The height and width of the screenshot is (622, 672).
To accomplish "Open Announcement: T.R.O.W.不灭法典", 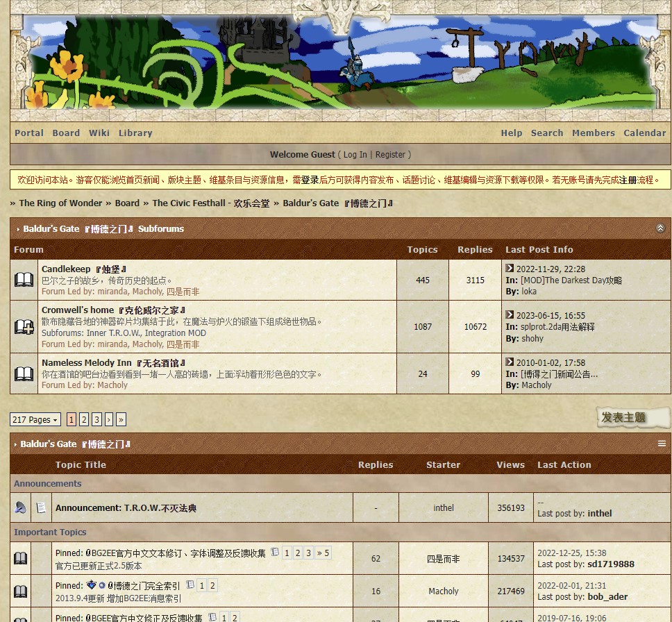I will (x=126, y=508).
